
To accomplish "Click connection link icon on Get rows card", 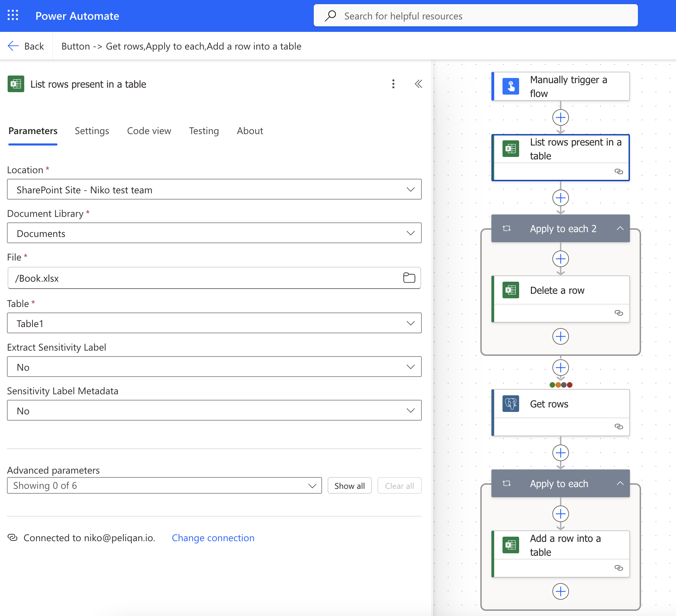I will 619,426.
